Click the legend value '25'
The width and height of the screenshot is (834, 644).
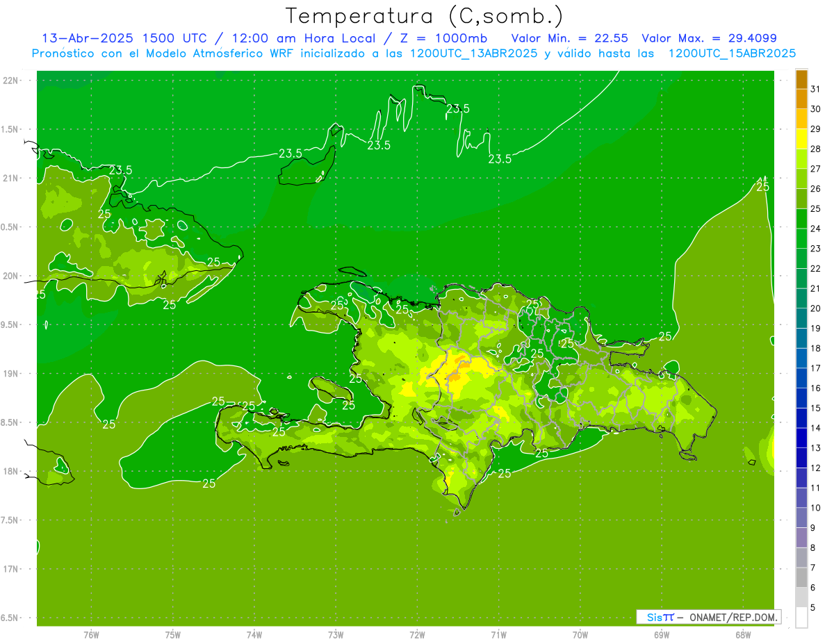[816, 208]
